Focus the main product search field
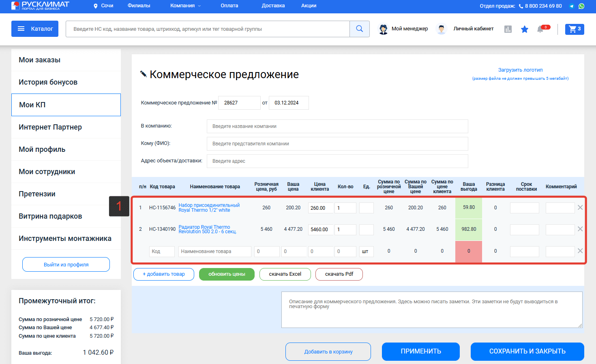 [208, 29]
